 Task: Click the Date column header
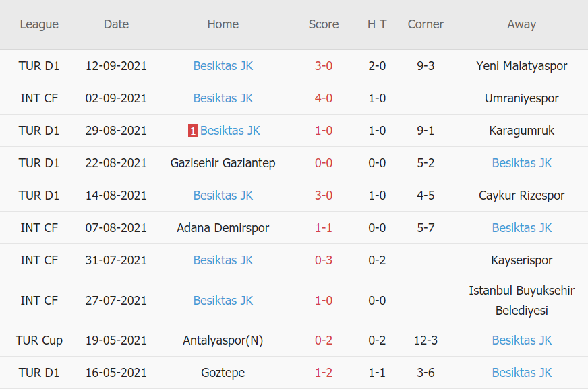(116, 24)
